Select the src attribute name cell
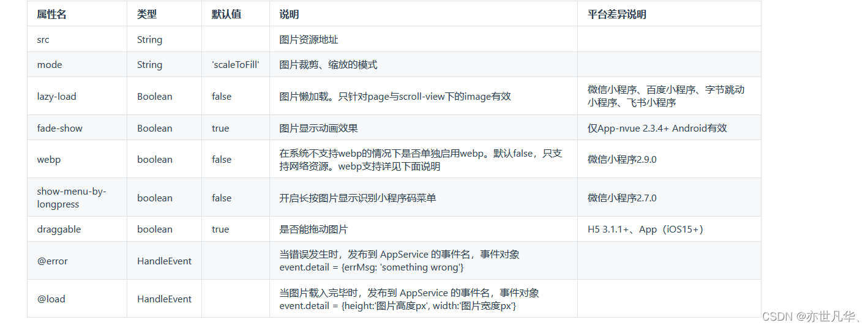 point(43,40)
